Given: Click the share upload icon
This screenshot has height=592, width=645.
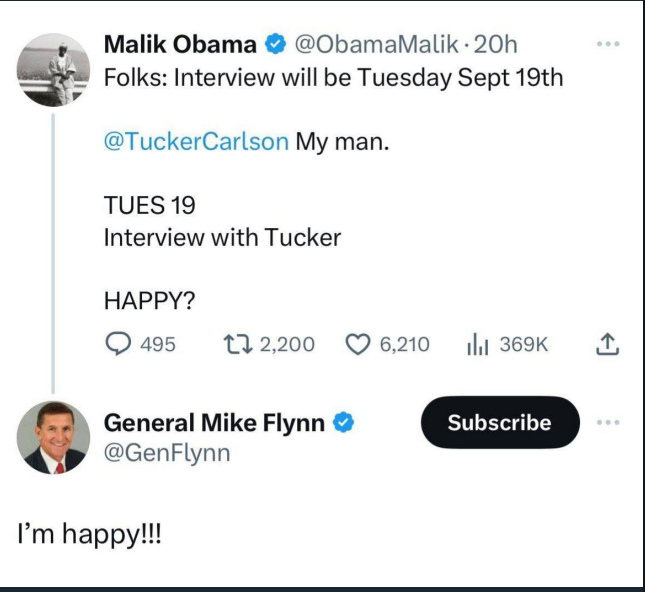Looking at the screenshot, I should point(607,344).
